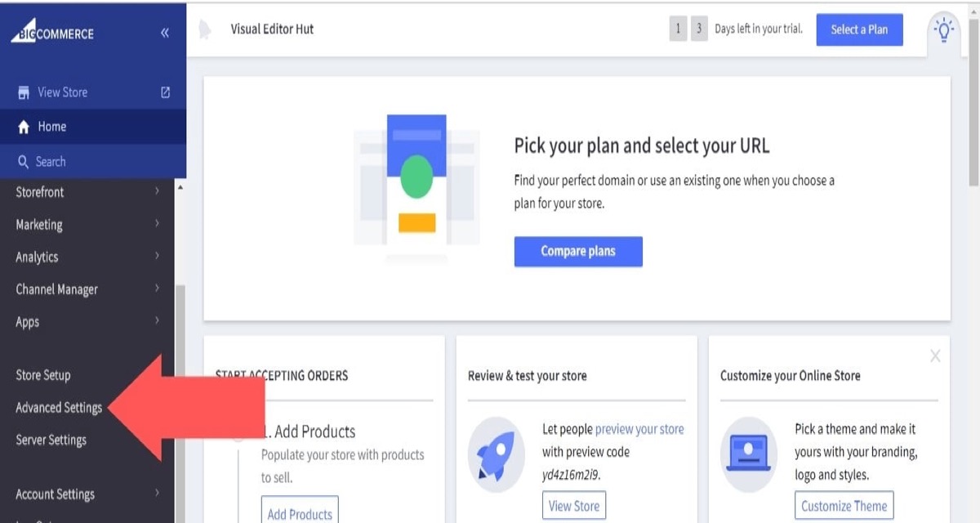The height and width of the screenshot is (523, 980).
Task: Expand the Analytics menu chevron
Action: click(x=157, y=257)
